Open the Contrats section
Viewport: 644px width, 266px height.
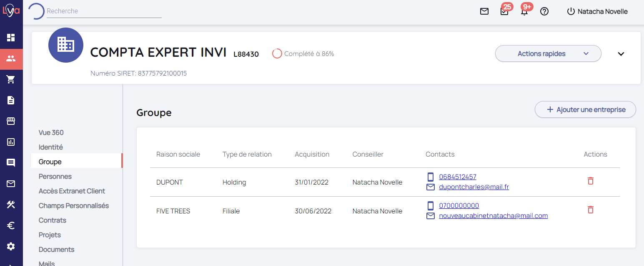tap(53, 220)
